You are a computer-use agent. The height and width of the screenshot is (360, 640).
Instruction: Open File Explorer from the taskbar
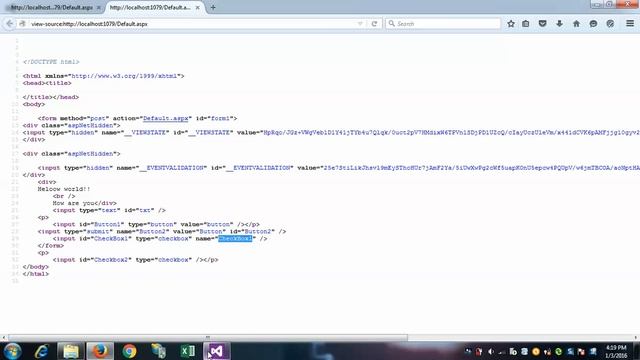pos(71,351)
